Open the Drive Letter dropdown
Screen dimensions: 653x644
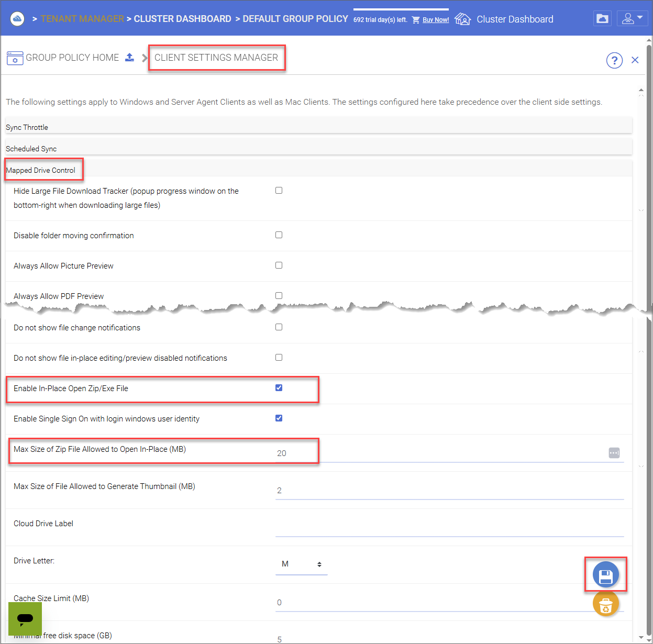[x=302, y=564]
